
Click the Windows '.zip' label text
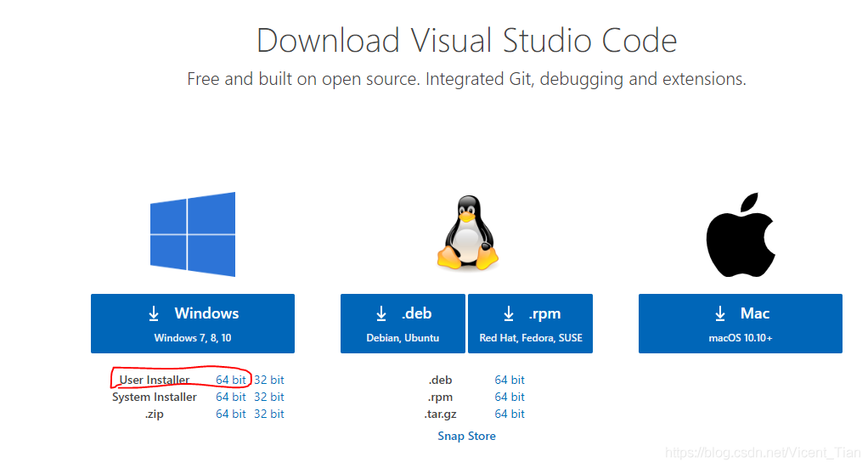[x=155, y=414]
